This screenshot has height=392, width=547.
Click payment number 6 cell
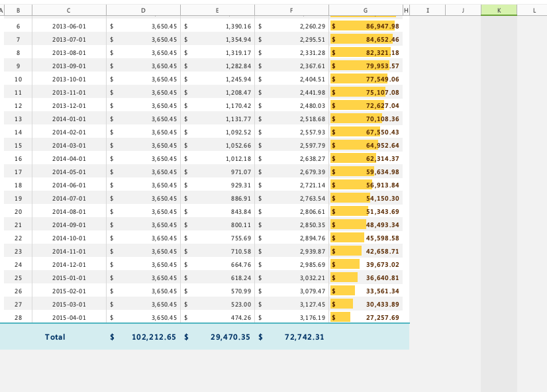(18, 26)
